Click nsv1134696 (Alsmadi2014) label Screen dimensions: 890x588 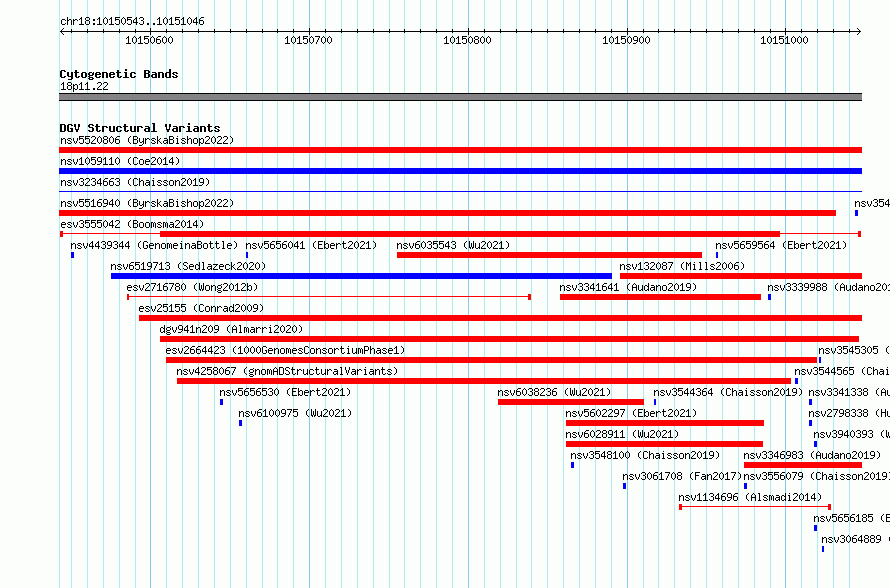point(750,497)
